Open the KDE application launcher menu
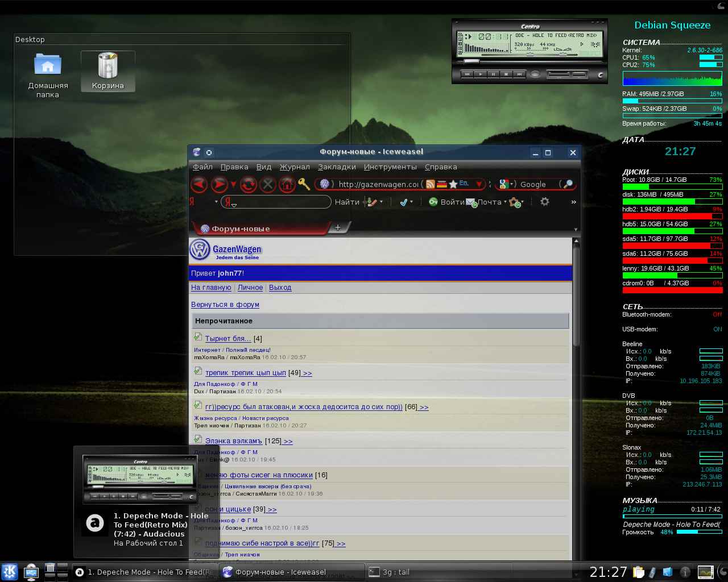 coord(10,572)
